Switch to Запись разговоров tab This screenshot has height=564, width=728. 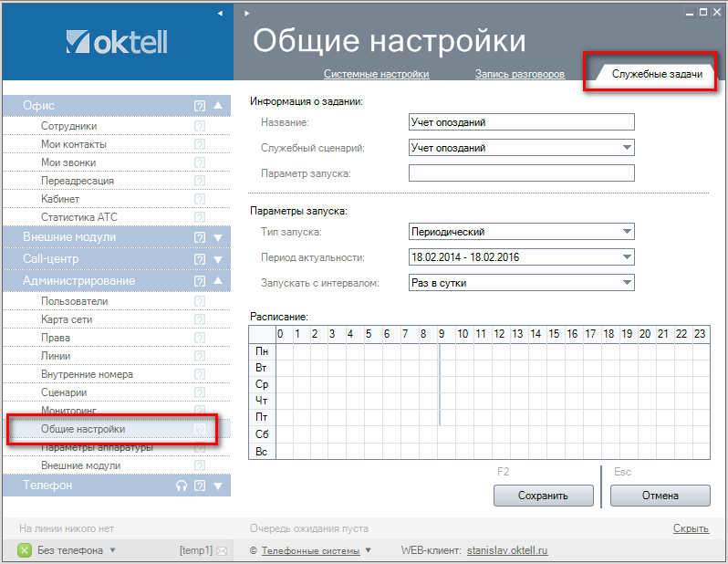click(x=519, y=74)
